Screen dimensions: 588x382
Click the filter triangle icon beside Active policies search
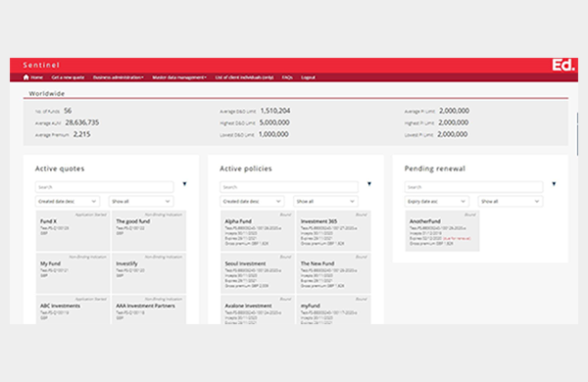[369, 184]
